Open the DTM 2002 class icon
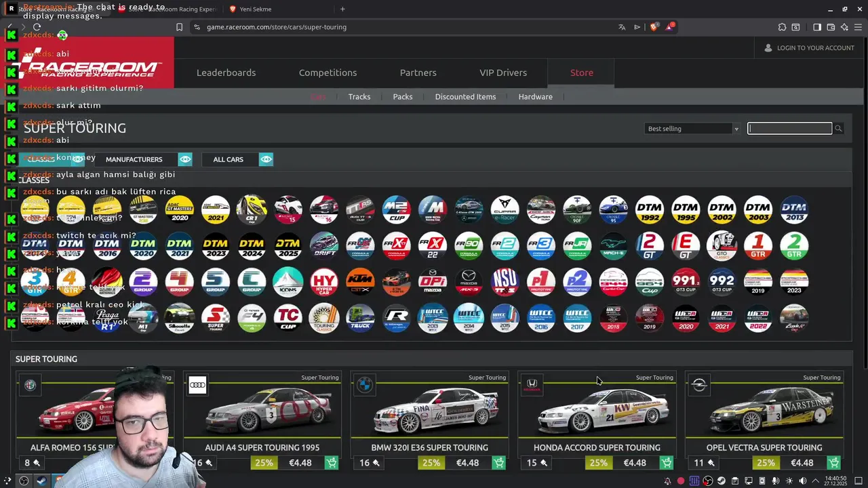The image size is (868, 488). pyautogui.click(x=722, y=209)
